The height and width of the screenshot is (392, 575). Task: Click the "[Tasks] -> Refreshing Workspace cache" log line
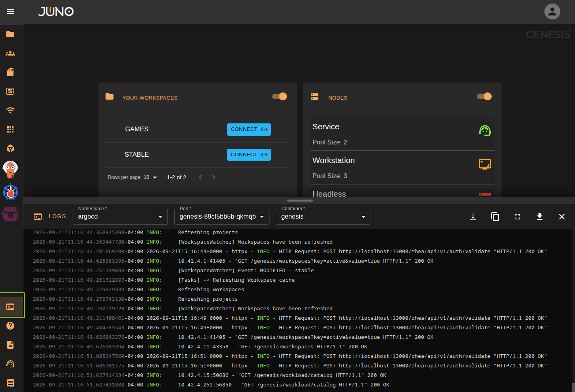point(237,280)
